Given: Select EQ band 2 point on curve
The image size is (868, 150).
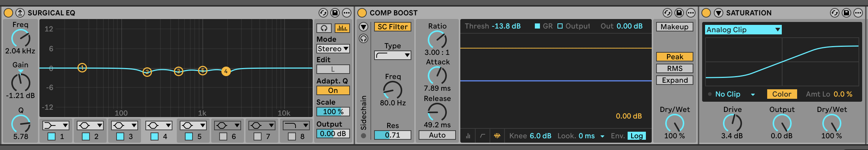Looking at the screenshot, I should [147, 72].
